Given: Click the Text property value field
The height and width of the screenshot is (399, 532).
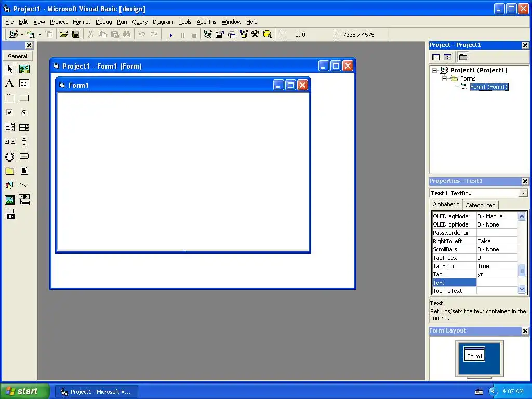Looking at the screenshot, I should [x=497, y=283].
